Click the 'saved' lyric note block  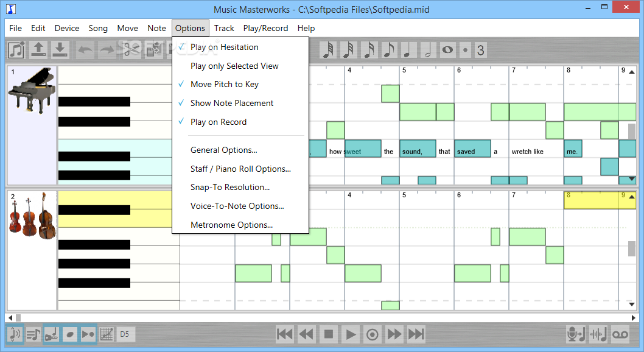[472, 148]
